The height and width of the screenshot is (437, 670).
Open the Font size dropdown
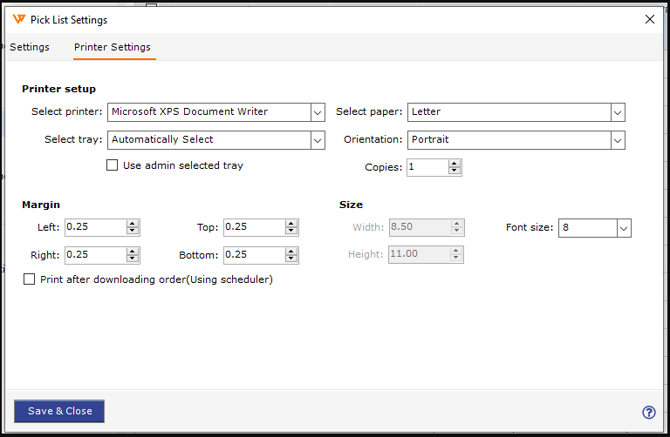pyautogui.click(x=623, y=228)
